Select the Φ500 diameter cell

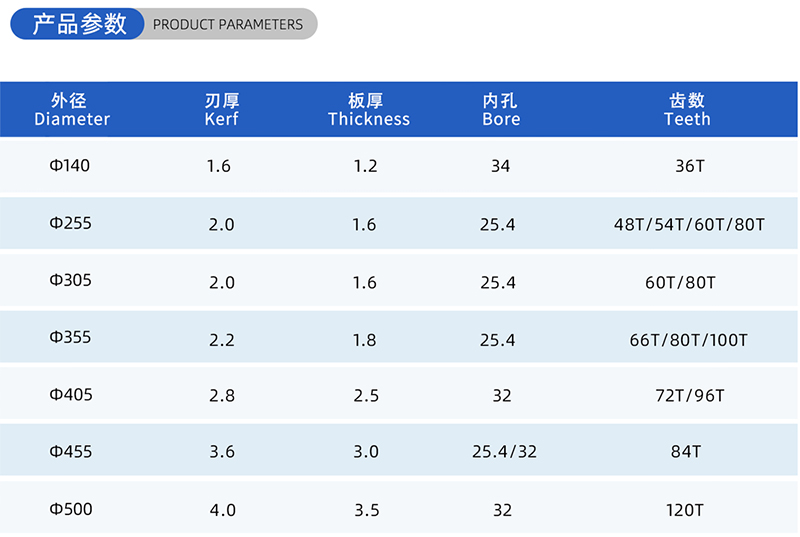coord(70,509)
